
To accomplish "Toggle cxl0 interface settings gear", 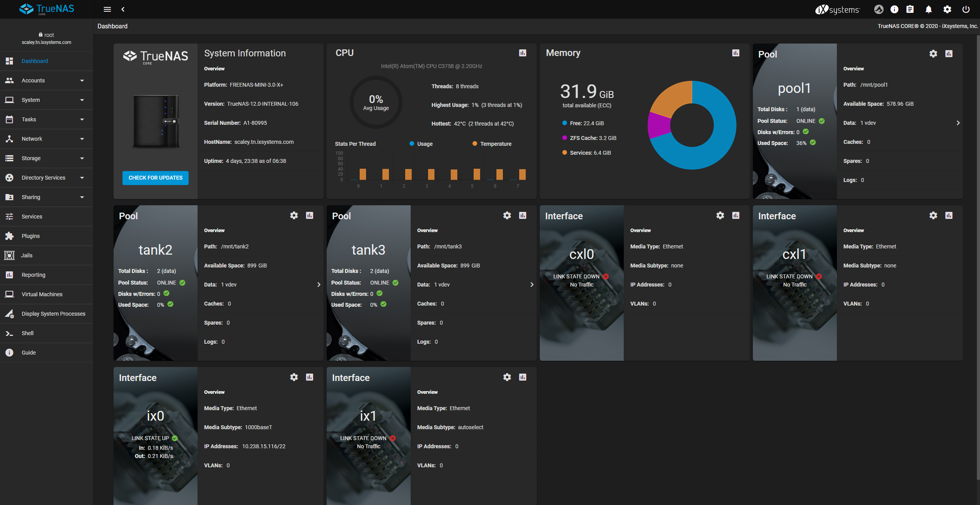I will 720,215.
